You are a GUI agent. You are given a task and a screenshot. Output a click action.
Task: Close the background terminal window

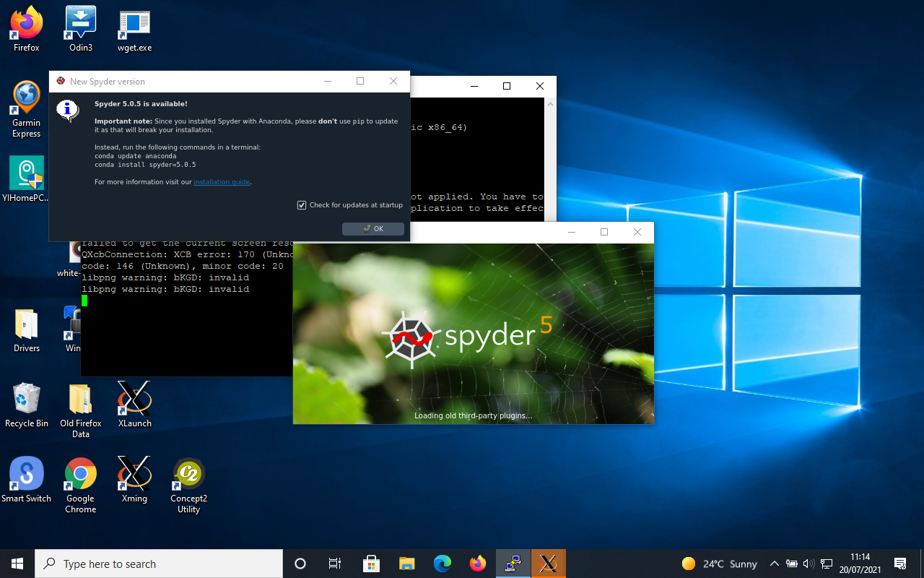coord(540,86)
